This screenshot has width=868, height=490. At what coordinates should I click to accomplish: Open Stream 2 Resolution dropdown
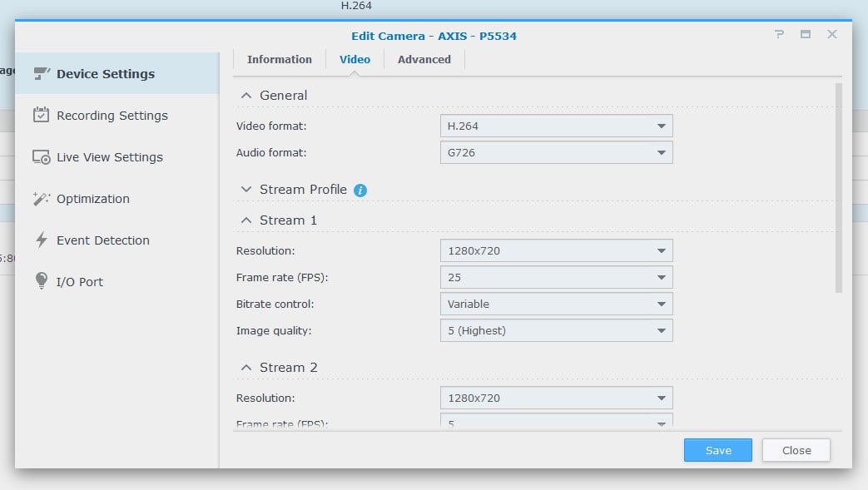pyautogui.click(x=557, y=398)
